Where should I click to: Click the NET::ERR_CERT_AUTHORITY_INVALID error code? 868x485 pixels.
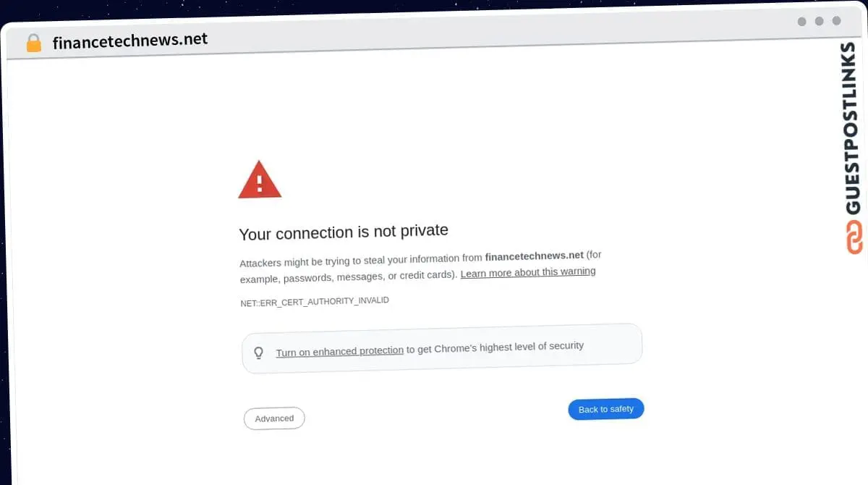click(x=315, y=301)
